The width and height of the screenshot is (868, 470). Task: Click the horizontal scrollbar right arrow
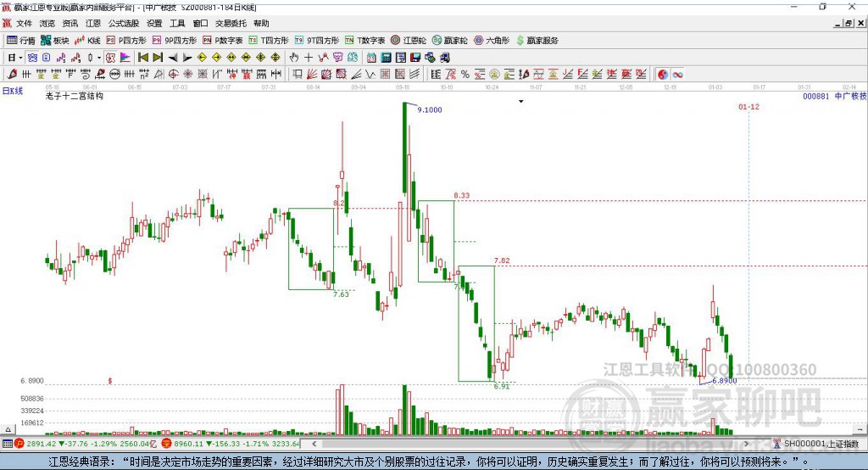tap(747, 444)
